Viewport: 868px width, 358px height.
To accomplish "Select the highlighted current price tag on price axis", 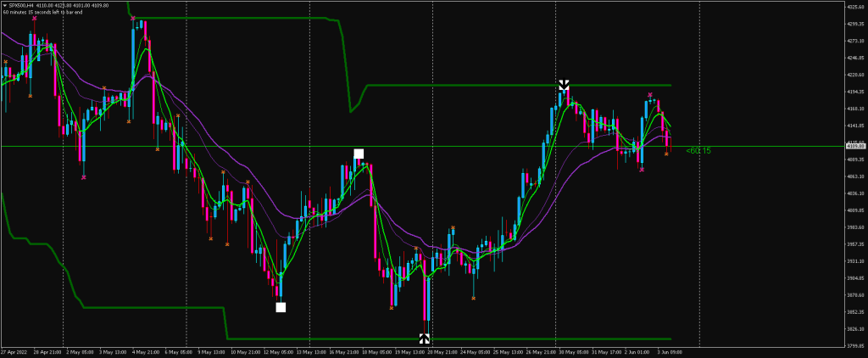I will [x=854, y=146].
